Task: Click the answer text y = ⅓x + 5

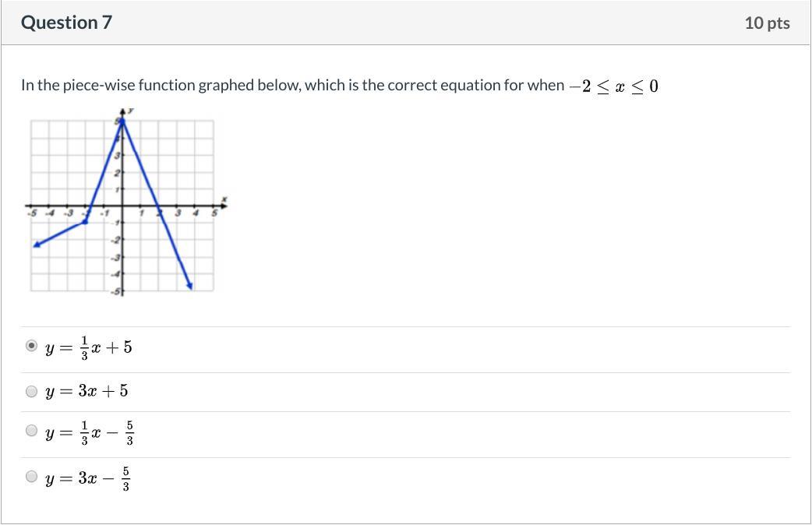Action: click(x=89, y=347)
